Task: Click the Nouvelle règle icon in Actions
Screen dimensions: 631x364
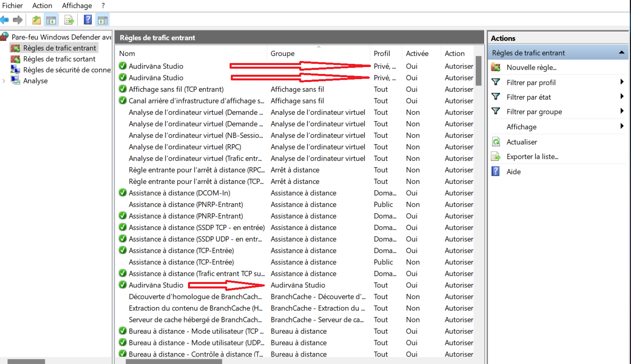Action: [496, 67]
